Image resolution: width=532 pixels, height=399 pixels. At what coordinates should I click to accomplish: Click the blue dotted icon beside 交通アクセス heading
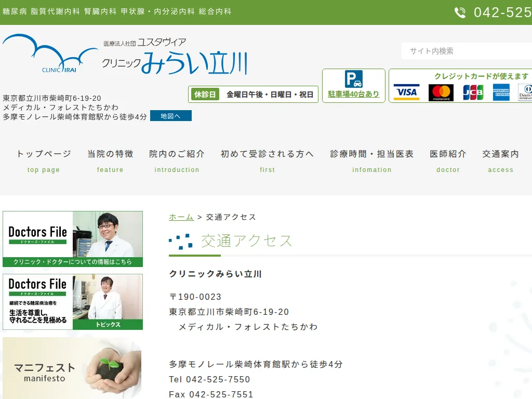(x=181, y=241)
